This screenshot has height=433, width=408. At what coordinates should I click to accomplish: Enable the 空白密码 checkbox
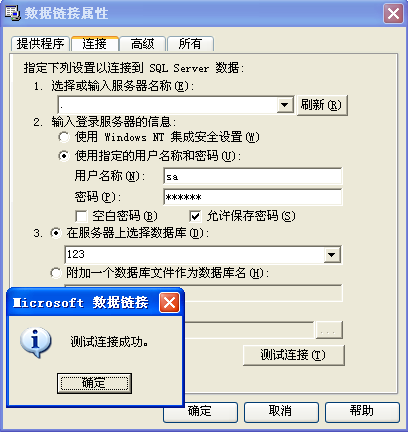coord(81,216)
